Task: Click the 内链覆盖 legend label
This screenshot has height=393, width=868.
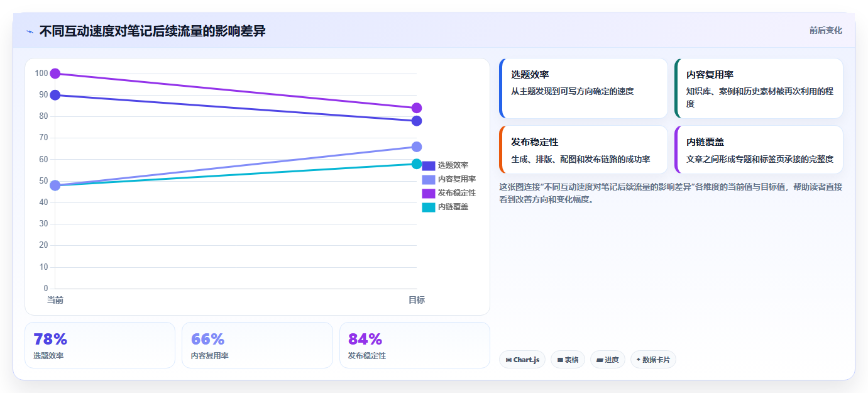Action: [453, 207]
